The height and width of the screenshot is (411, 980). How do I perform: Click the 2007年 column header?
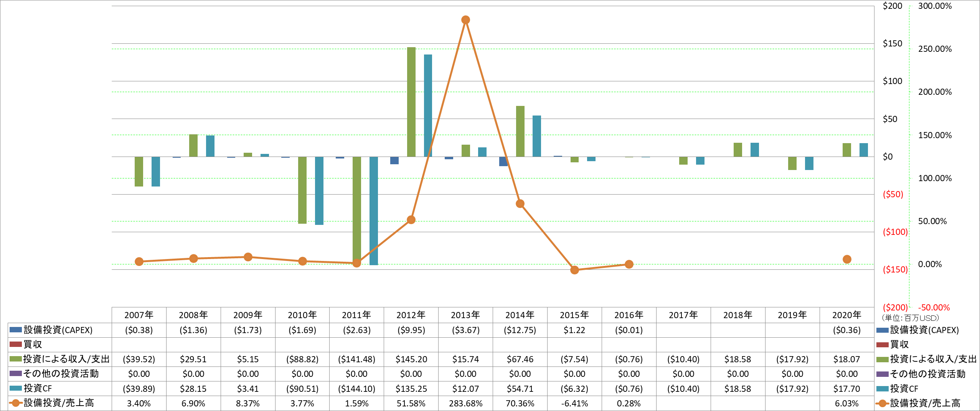139,315
